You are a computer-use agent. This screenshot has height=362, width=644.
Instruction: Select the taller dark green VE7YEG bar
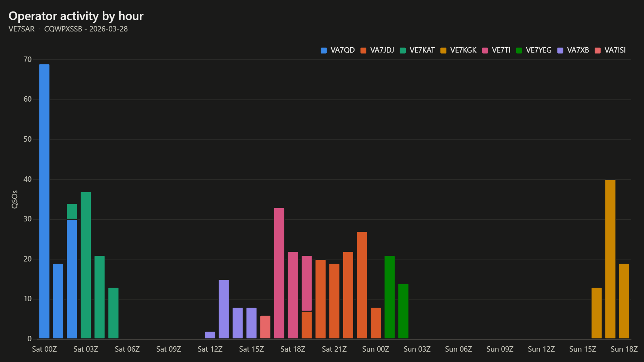390,297
